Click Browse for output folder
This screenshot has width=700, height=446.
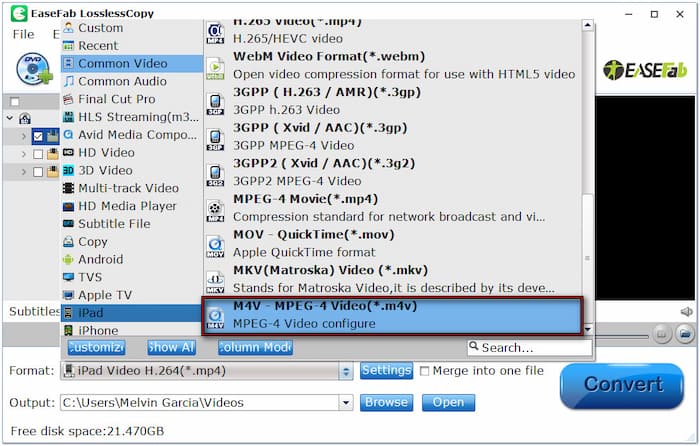386,403
